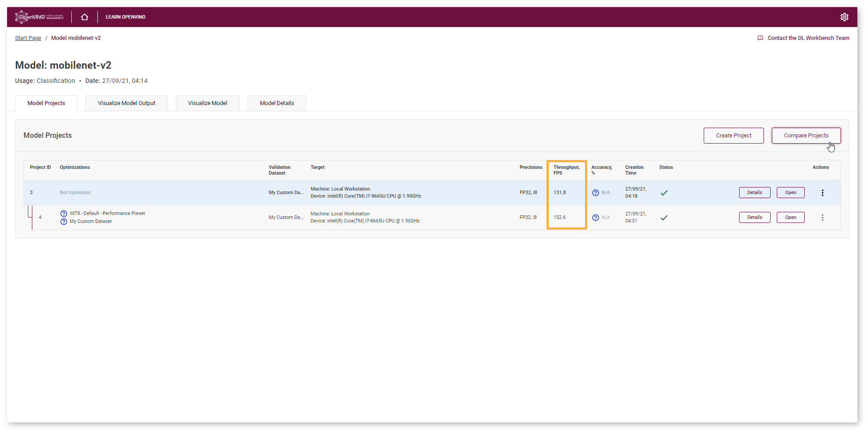
Task: Click project ID 4 cell
Action: tap(40, 218)
